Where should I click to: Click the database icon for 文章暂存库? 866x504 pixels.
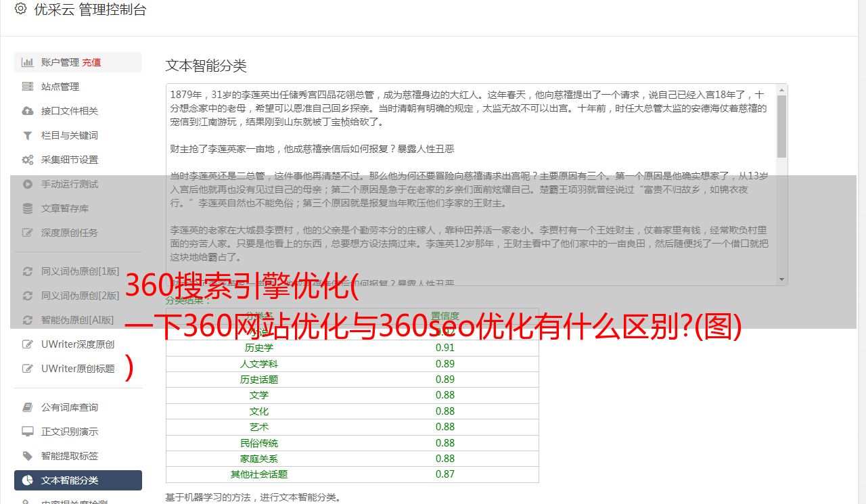[28, 208]
